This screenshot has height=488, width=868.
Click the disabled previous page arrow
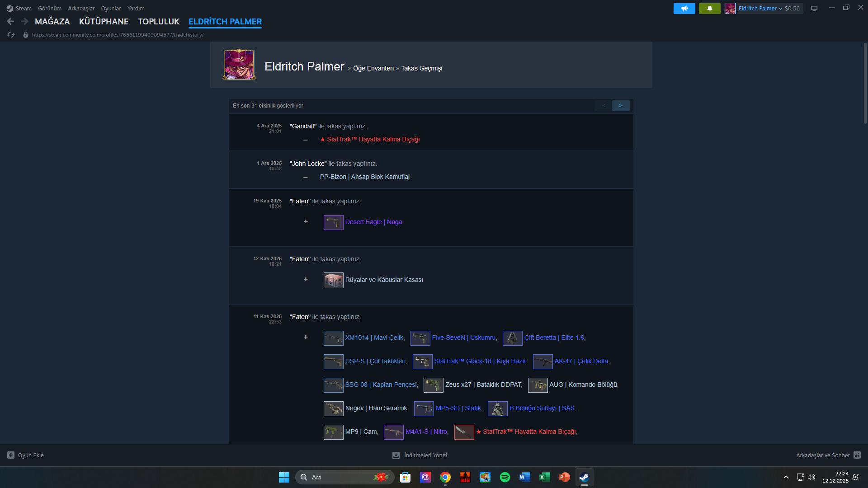pos(603,106)
